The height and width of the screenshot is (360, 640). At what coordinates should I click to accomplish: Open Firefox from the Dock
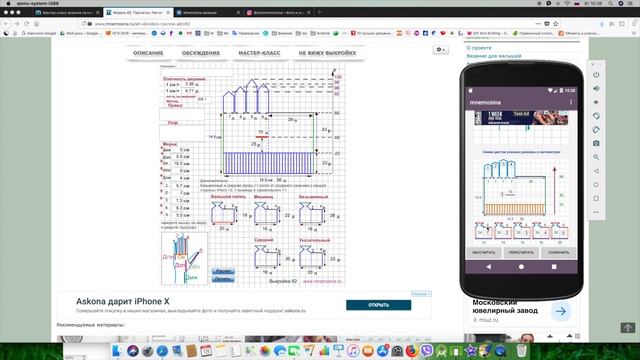412,351
